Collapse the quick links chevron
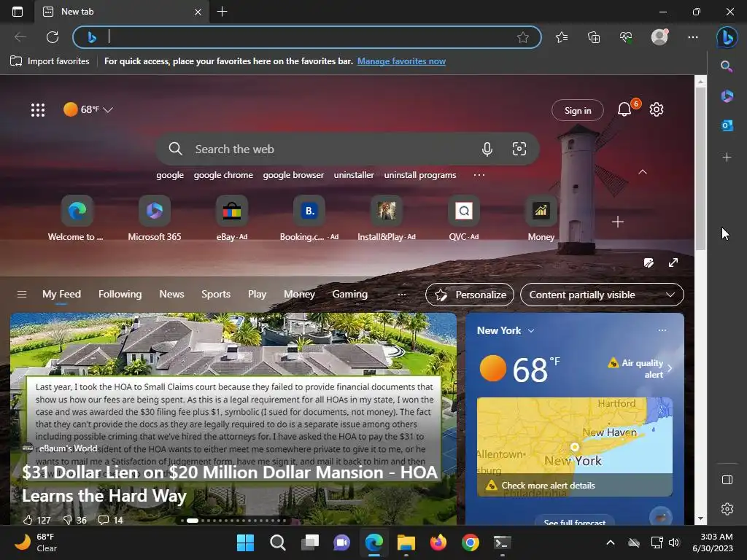The width and height of the screenshot is (747, 560). [642, 172]
